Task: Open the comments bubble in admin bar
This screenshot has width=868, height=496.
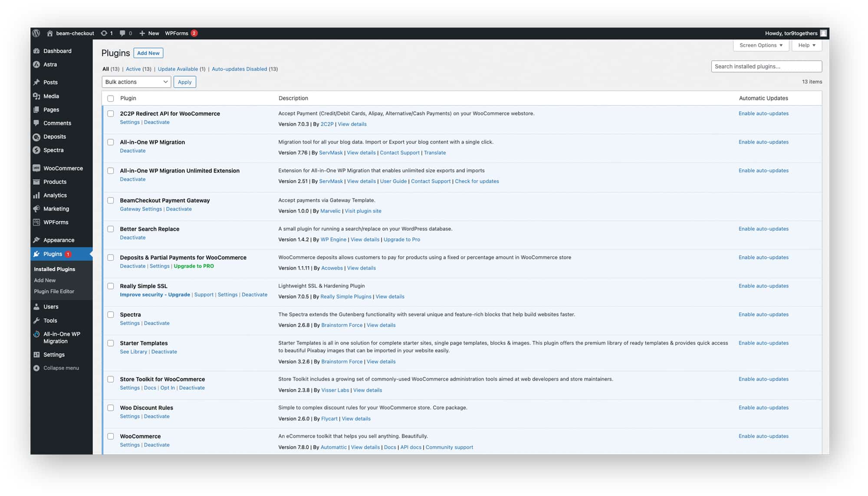Action: [122, 33]
